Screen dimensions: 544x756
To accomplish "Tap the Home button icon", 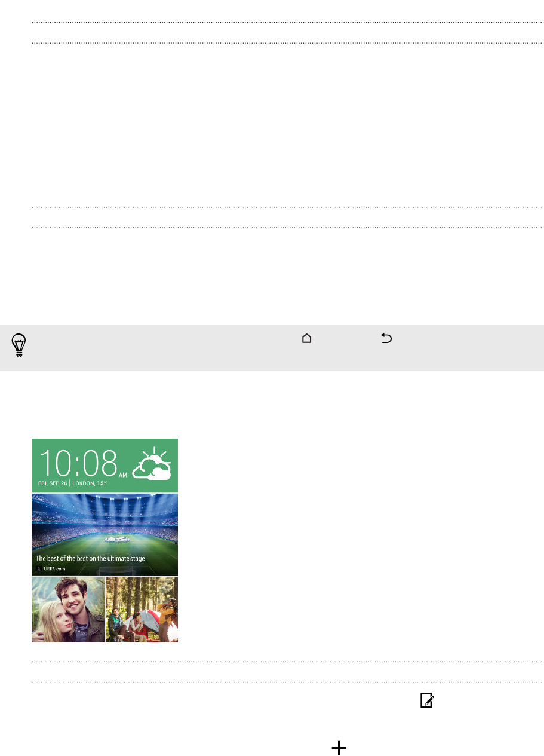I will pyautogui.click(x=306, y=339).
